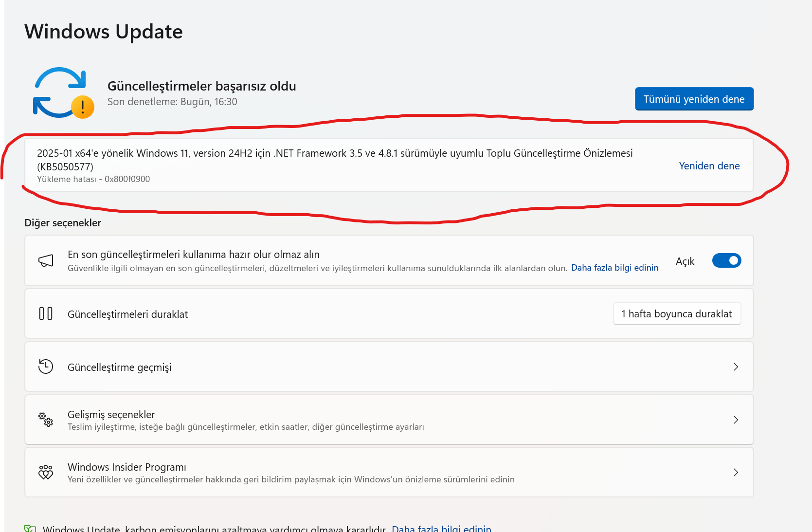Viewport: 812px width, 532px height.
Task: Expand Gelişmiş seçenekler with its chevron arrow
Action: point(736,420)
